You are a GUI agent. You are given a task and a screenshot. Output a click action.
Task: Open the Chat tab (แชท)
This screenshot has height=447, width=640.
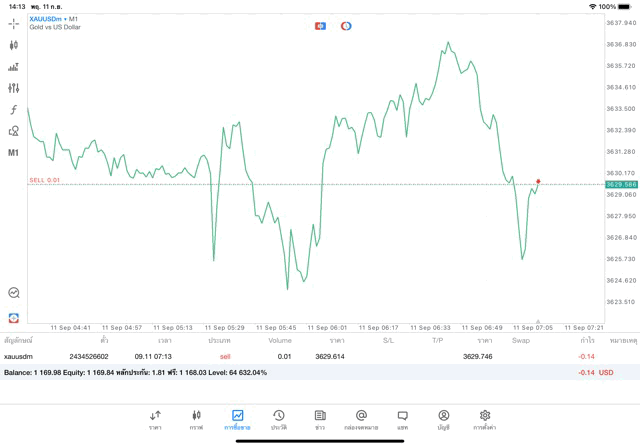pos(402,419)
